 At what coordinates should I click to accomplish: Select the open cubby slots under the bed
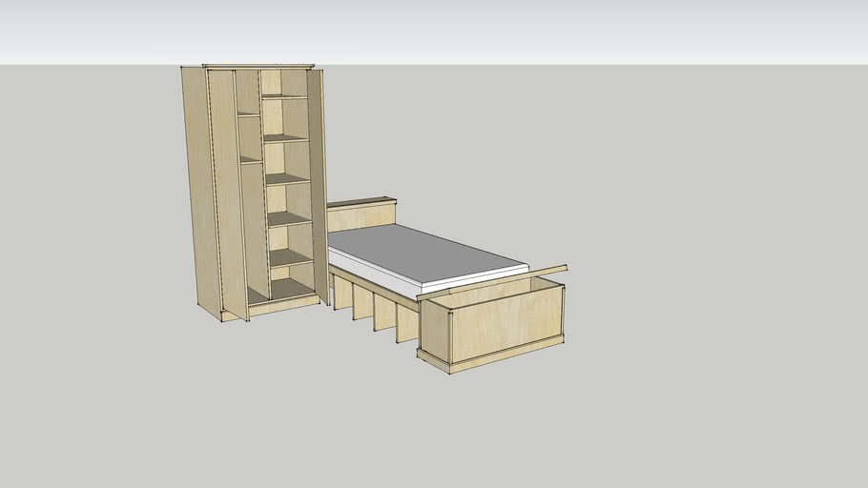(x=372, y=305)
